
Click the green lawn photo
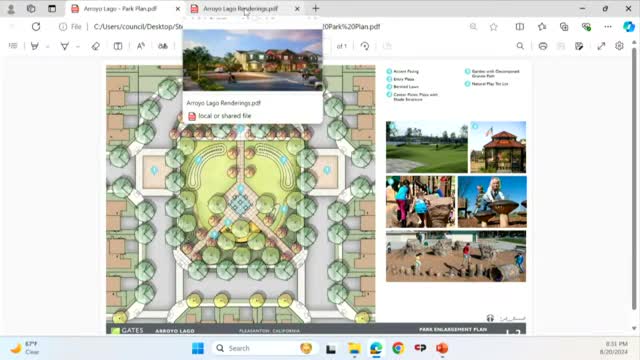click(427, 147)
